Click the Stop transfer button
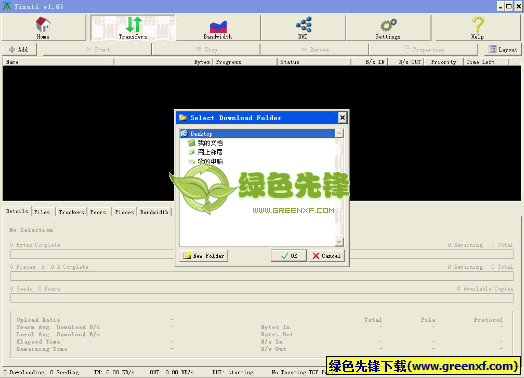Screen dimensions: 524x378 pos(206,49)
